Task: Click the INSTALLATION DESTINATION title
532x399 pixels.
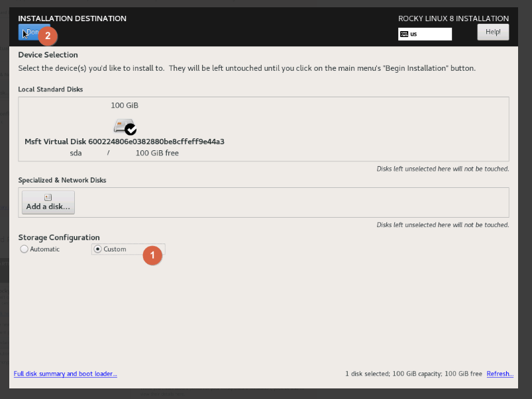Action: pos(72,19)
